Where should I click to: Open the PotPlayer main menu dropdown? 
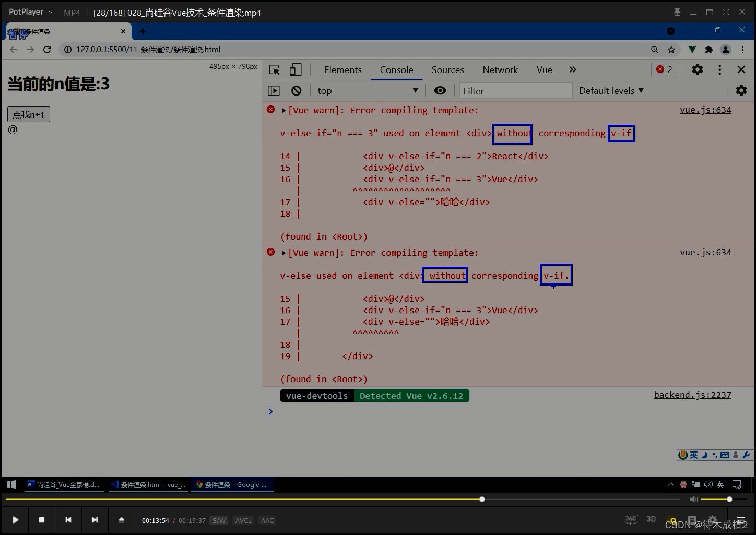click(31, 12)
